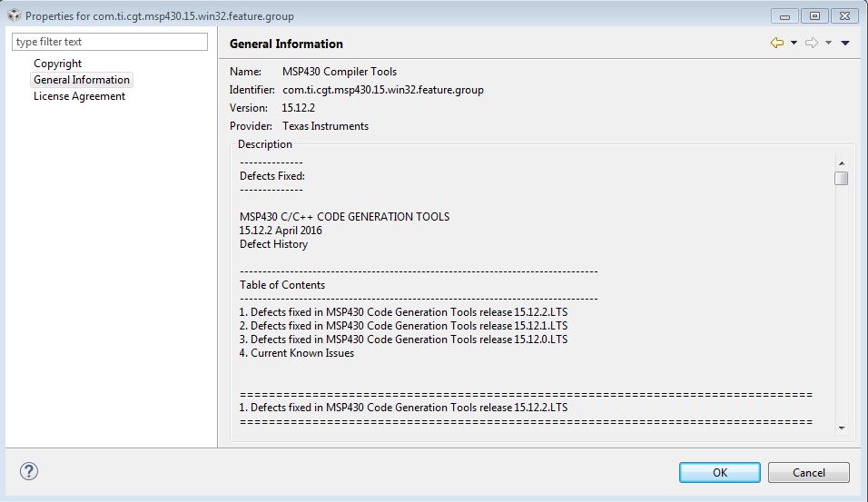Image resolution: width=868 pixels, height=502 pixels.
Task: Click the properties dialog title bar icon
Action: click(14, 15)
